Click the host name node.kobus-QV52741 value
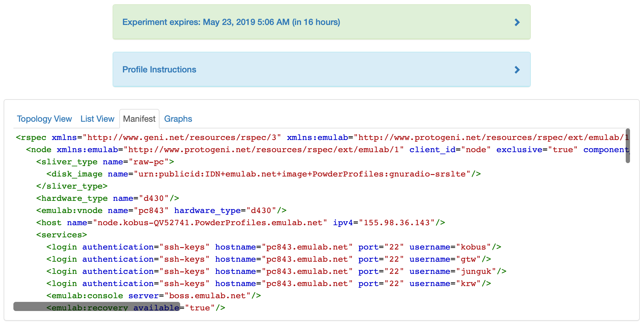Viewport: 644px width, 325px height. tap(210, 223)
